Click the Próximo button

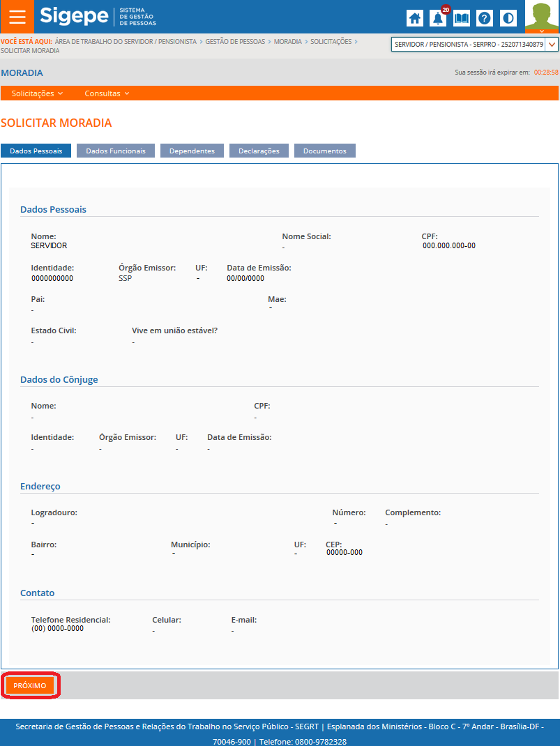pos(30,685)
